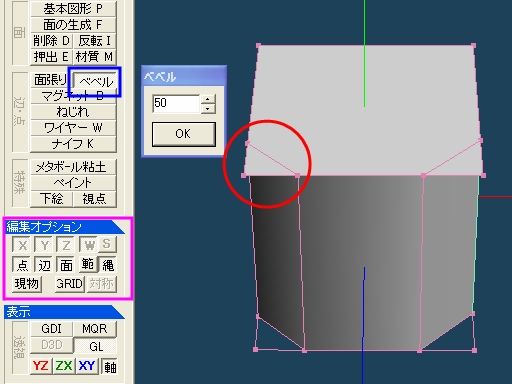Click the light gray top face of the model

tap(365, 110)
